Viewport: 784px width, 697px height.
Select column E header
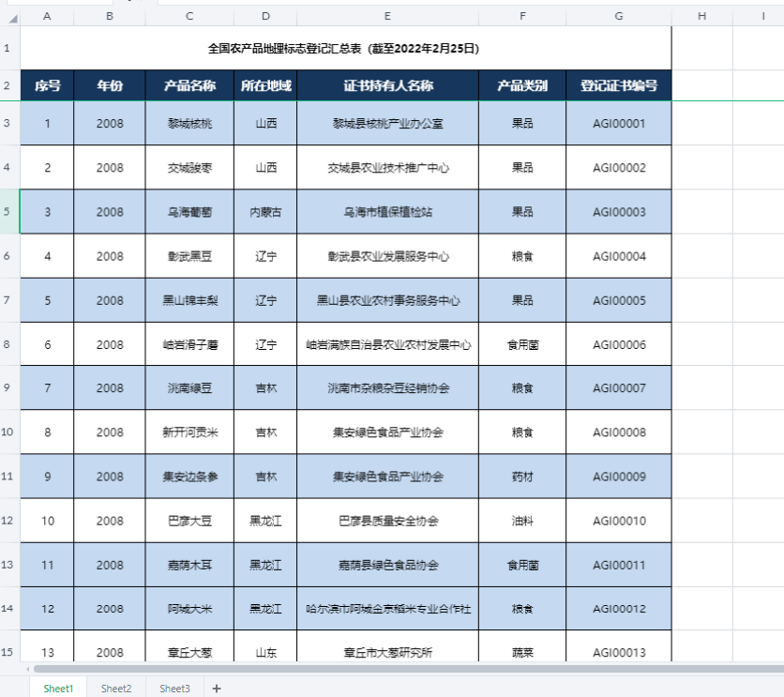(x=387, y=16)
